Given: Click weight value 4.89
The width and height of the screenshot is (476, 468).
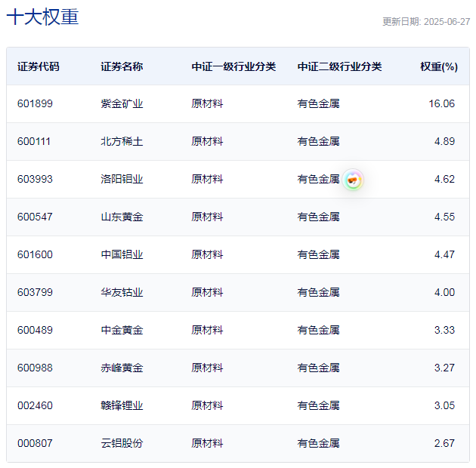Looking at the screenshot, I should (444, 141).
